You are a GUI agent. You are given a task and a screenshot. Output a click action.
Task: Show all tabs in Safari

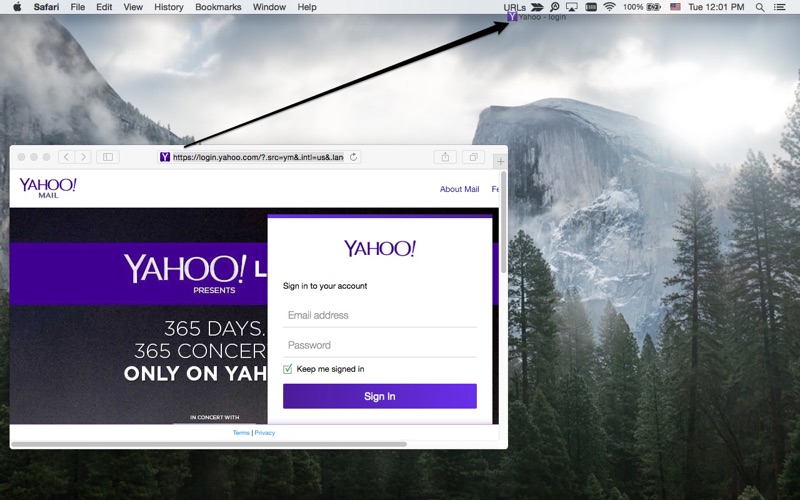tap(473, 157)
